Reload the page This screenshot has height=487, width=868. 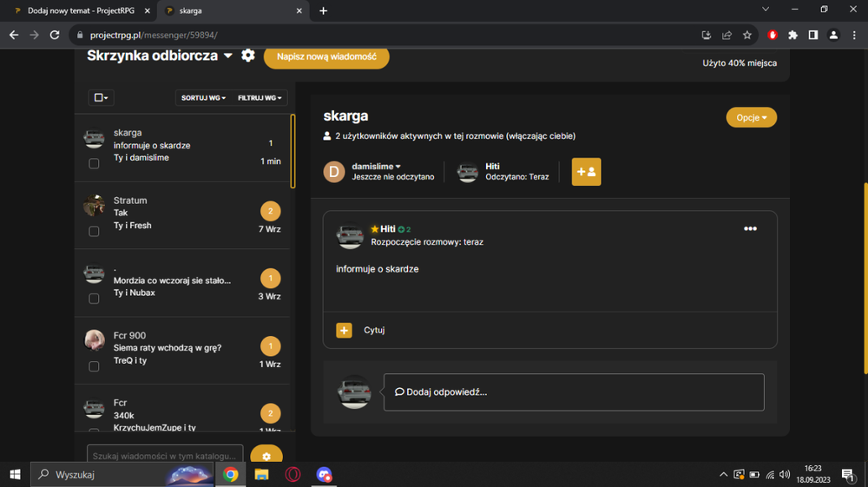[55, 35]
